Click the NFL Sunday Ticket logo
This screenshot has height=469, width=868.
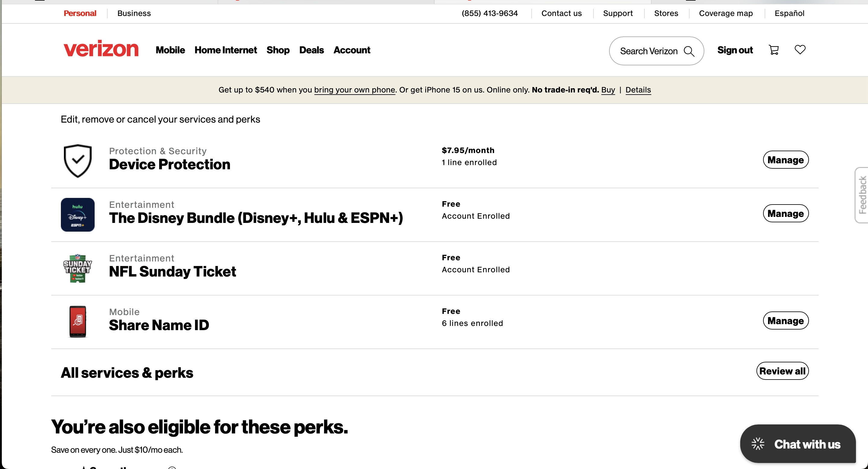77,268
